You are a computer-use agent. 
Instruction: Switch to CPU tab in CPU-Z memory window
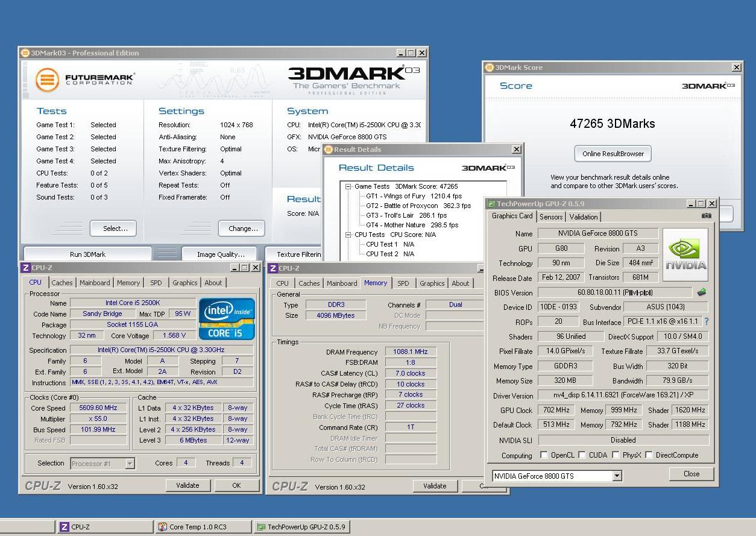[283, 283]
